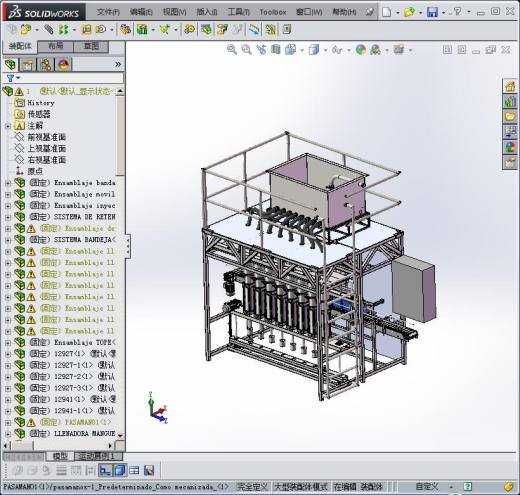Click the Edit Appearance color ball icon

pos(361,50)
